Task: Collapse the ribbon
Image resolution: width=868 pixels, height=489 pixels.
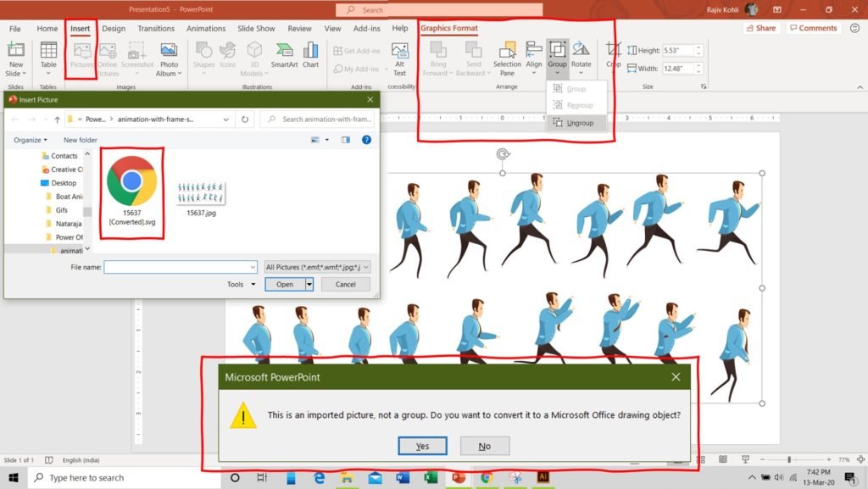Action: 860,86
